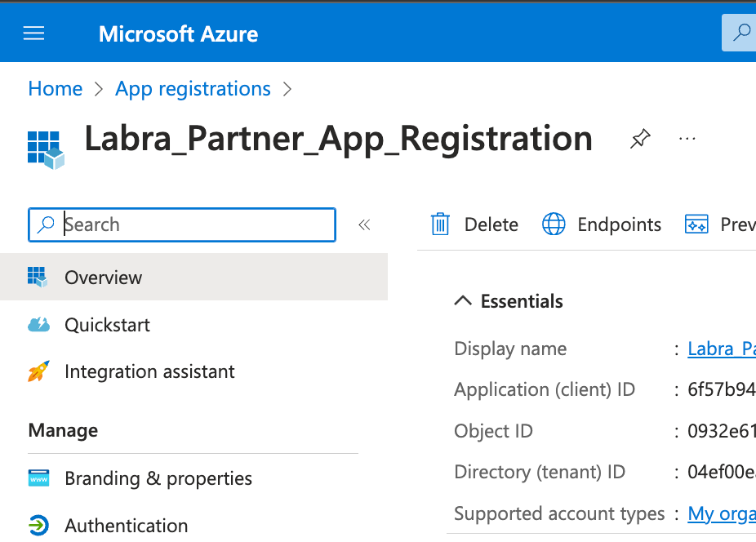Click the Integration assistant rocket icon
The width and height of the screenshot is (756, 542).
(38, 371)
